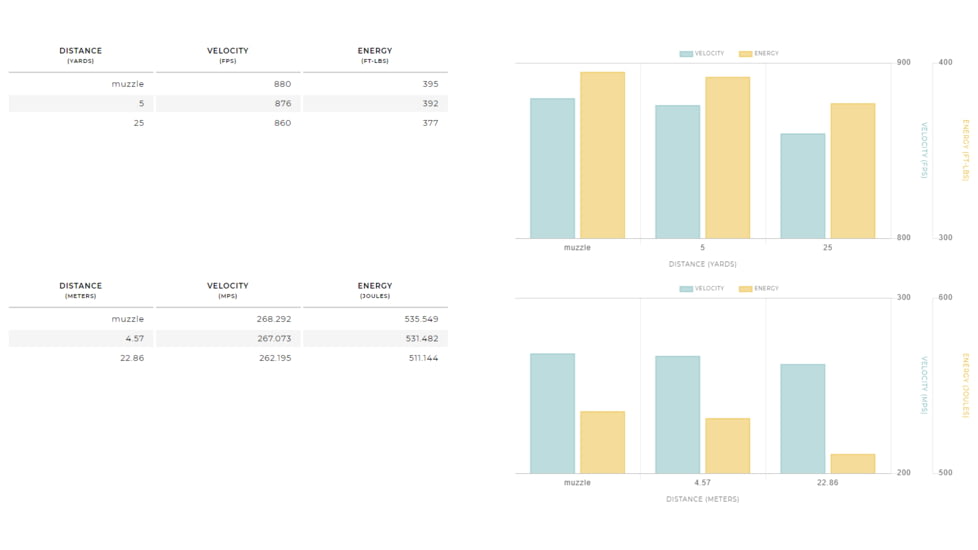This screenshot has height=550, width=978.
Task: Toggle the Velocity legend in the yards chart
Action: click(x=701, y=54)
